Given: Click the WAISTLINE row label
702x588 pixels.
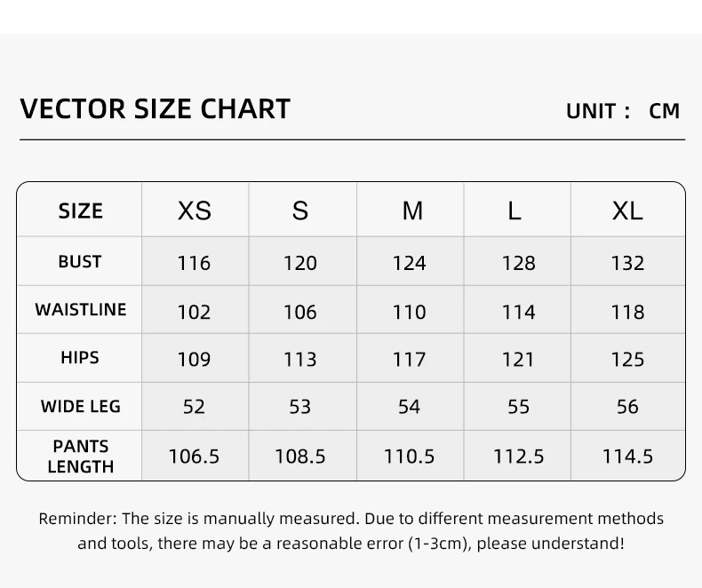Looking at the screenshot, I should coord(81,309).
